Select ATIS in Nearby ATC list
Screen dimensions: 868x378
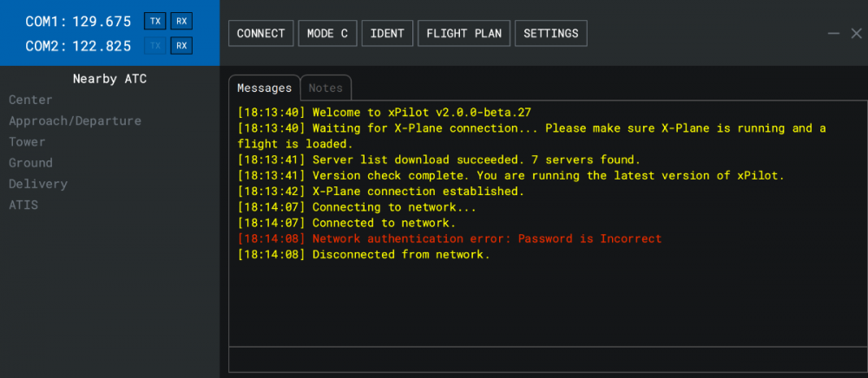(x=23, y=205)
